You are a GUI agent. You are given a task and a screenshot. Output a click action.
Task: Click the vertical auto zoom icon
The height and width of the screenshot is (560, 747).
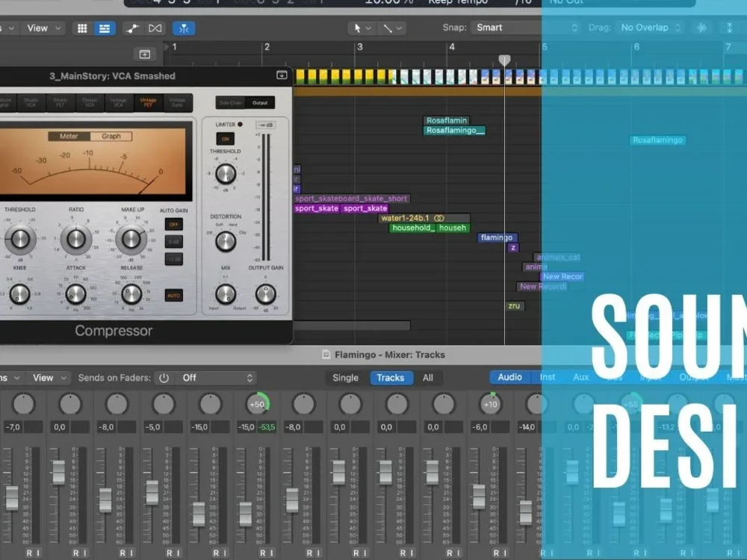[729, 28]
